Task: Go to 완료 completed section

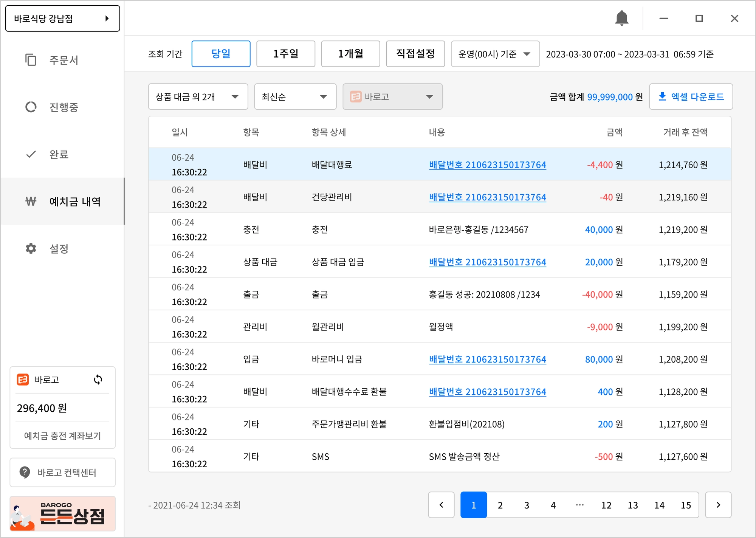Action: click(59, 155)
